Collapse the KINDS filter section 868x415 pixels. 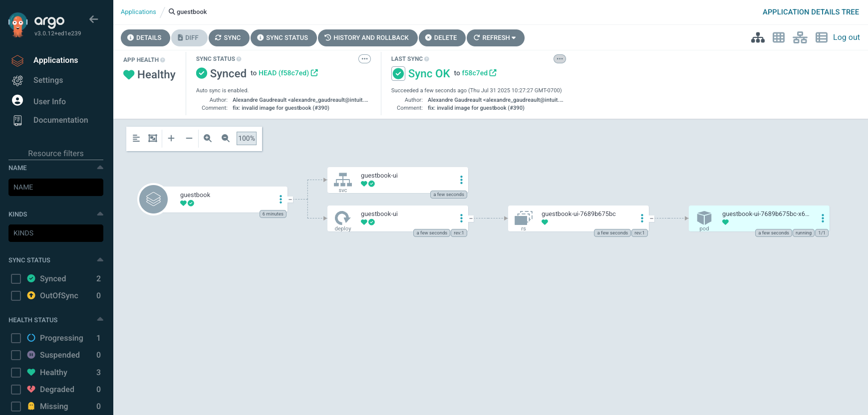point(100,214)
